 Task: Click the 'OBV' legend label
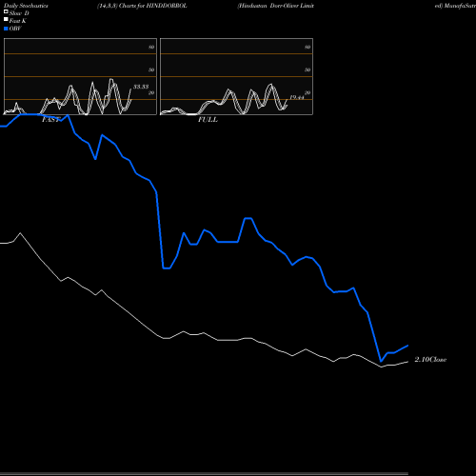tap(15, 29)
